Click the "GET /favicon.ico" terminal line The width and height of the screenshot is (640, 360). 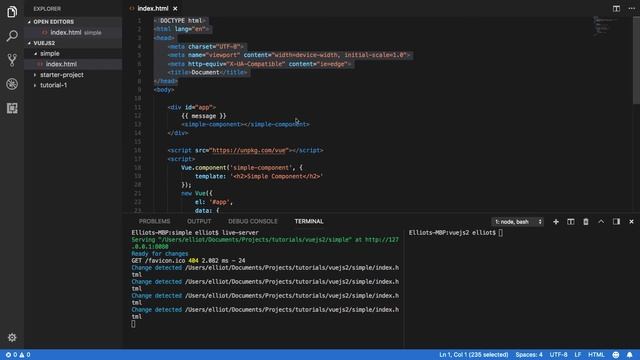(x=188, y=260)
